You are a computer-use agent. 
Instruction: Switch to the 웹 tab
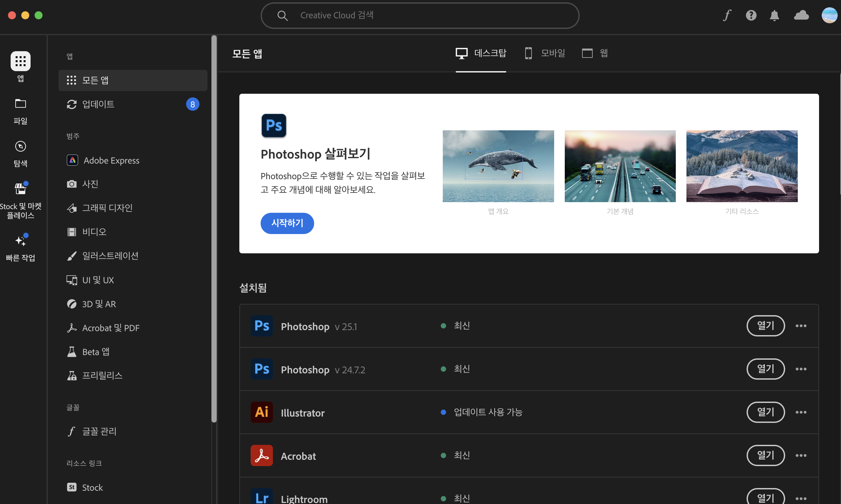point(595,53)
